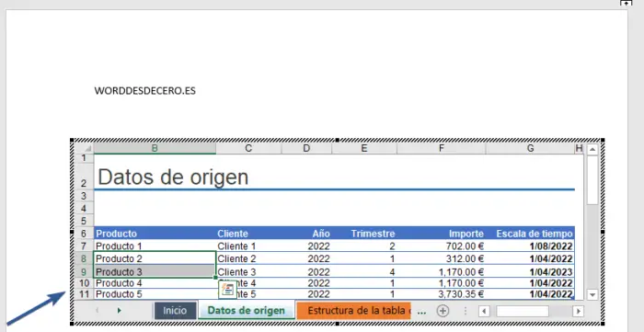
Task: Select row 7 header
Action: click(85, 246)
